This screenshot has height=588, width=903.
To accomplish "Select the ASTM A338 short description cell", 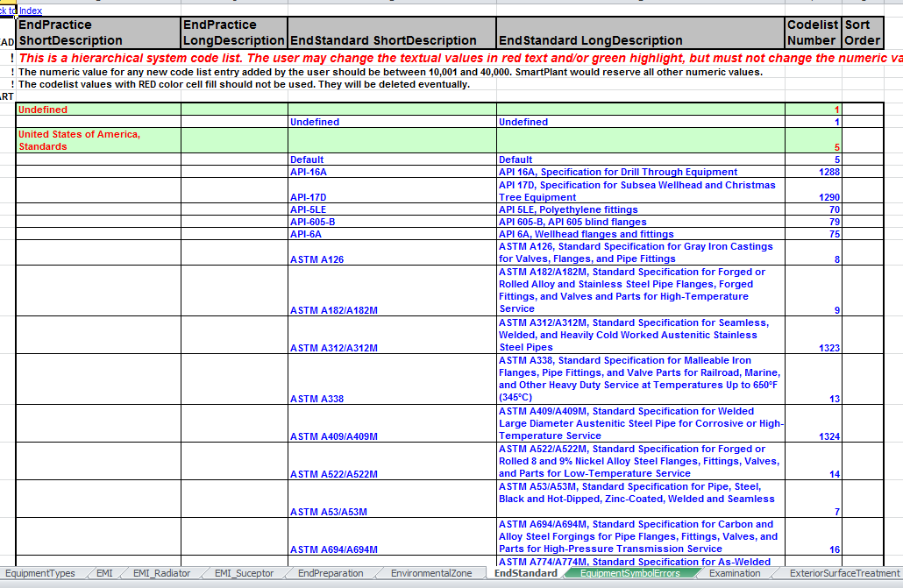I will (392, 379).
